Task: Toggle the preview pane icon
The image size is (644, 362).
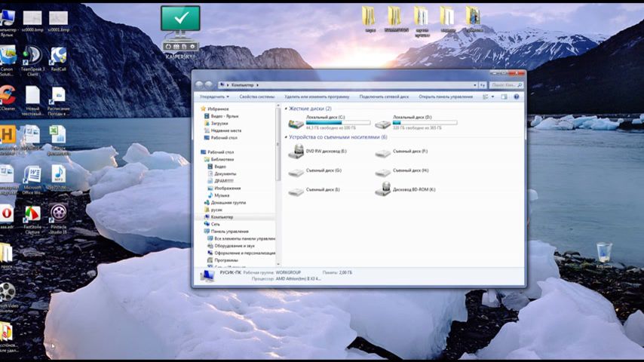Action: 504,97
